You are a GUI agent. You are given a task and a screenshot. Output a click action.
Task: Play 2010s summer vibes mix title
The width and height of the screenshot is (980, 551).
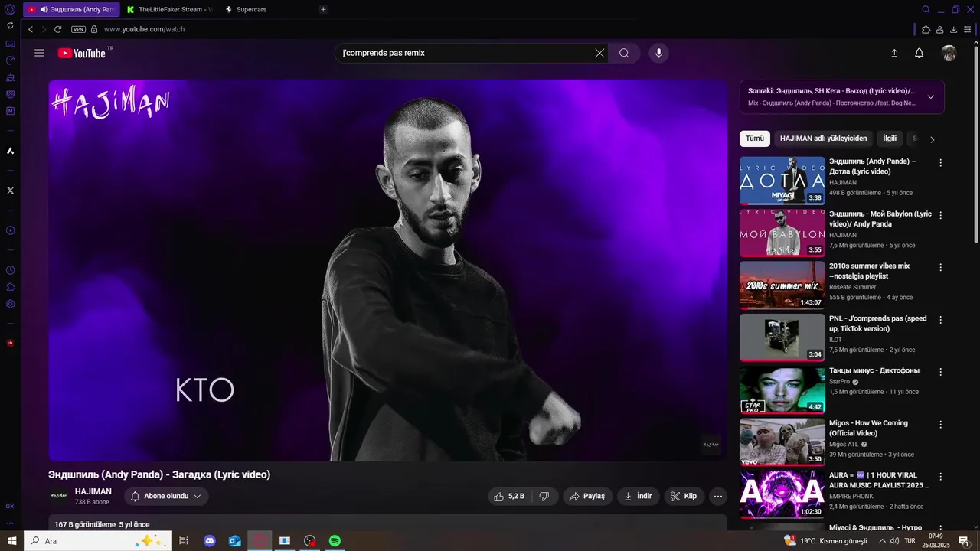(x=870, y=271)
